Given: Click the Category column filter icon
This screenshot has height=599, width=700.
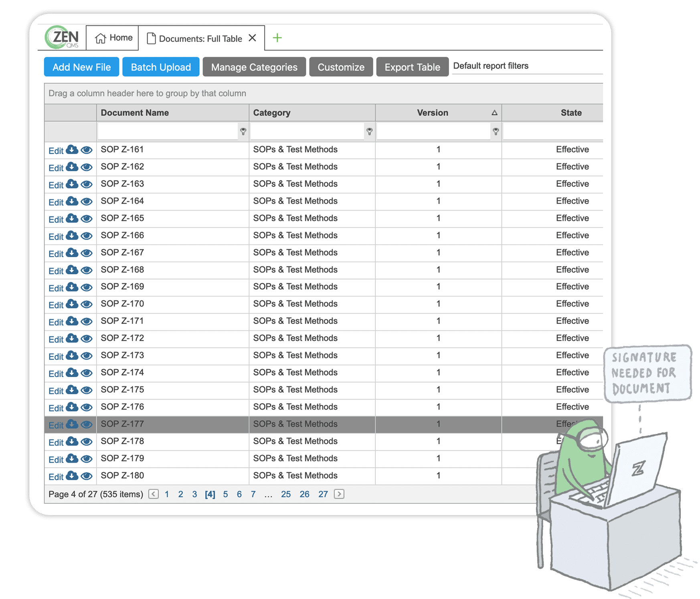Looking at the screenshot, I should coord(369,132).
